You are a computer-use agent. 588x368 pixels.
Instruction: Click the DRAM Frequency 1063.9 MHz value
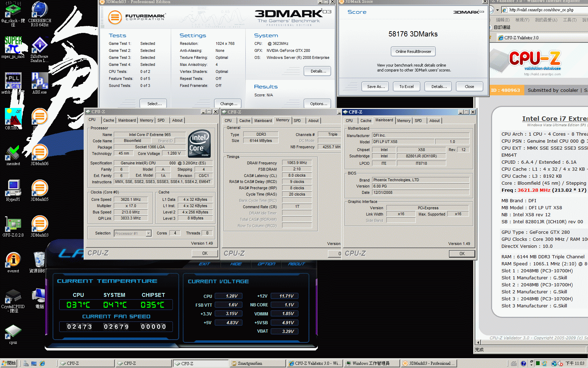297,163
